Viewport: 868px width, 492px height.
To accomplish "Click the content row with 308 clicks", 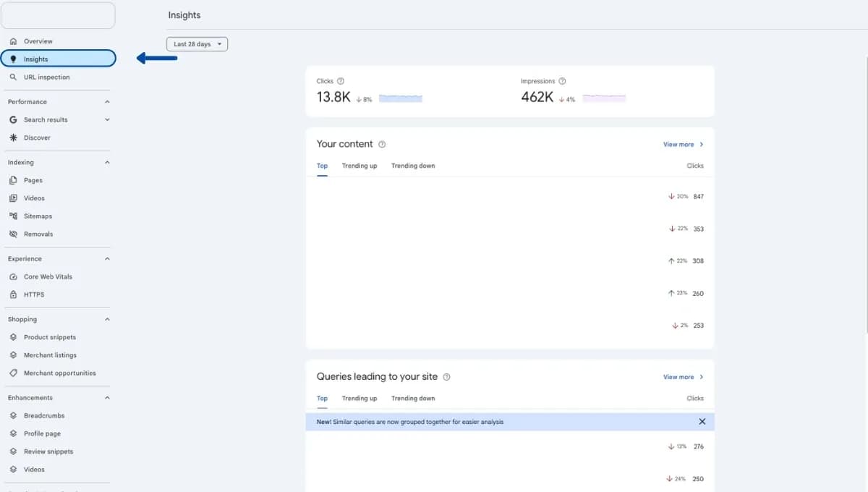I will [510, 261].
